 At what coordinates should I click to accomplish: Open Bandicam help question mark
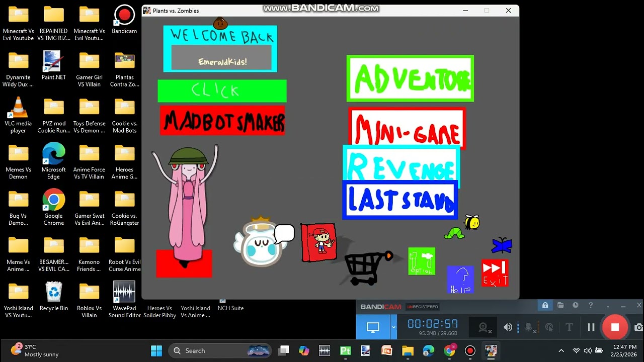point(591,305)
